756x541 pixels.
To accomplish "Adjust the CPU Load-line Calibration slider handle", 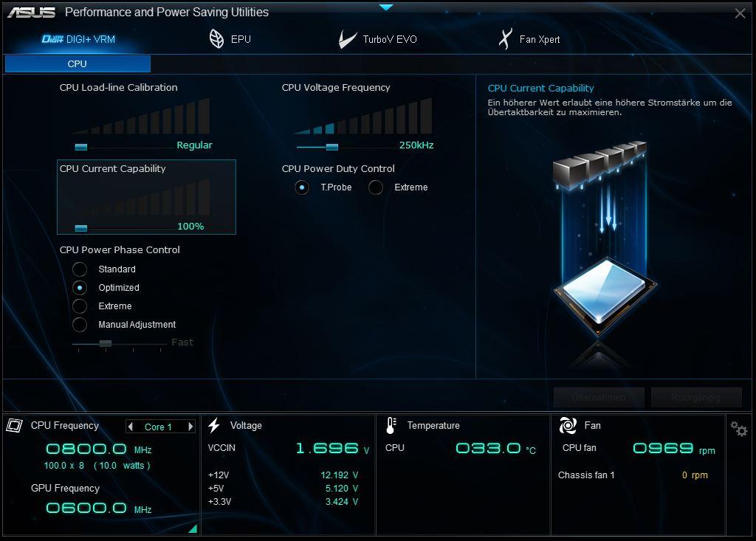I will point(81,147).
